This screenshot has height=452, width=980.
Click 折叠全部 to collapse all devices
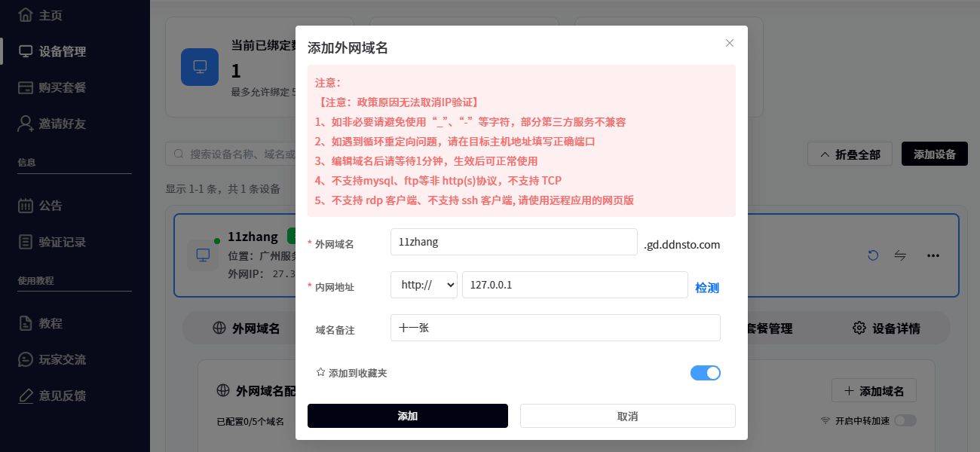coord(850,154)
